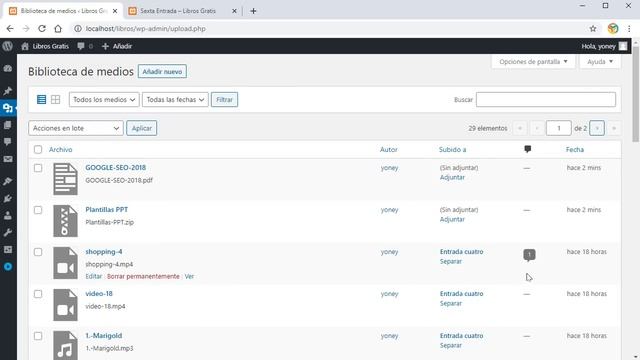Open the Acciones en lote dropdown
The width and height of the screenshot is (640, 360).
click(x=76, y=128)
